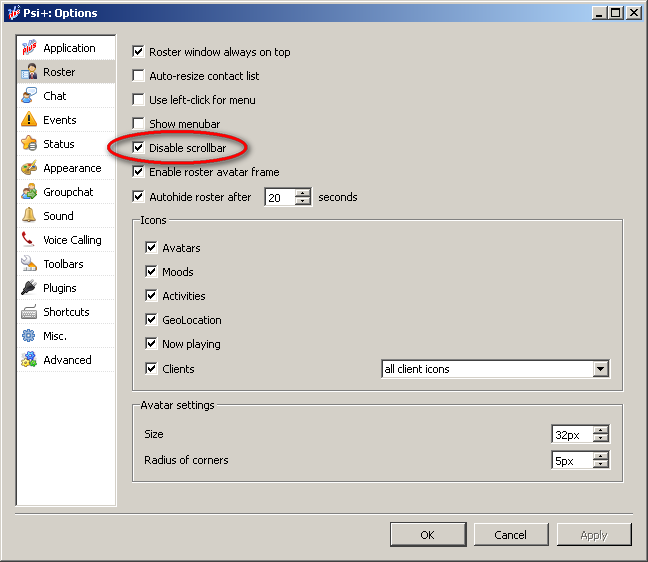
Task: Click the Shortcuts keyboard icon
Action: (x=29, y=312)
